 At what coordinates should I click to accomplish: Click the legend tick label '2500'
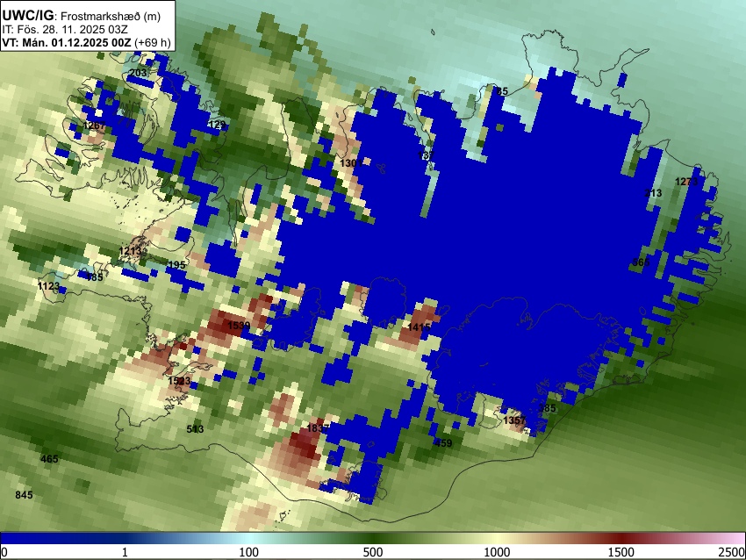pyautogui.click(x=732, y=552)
